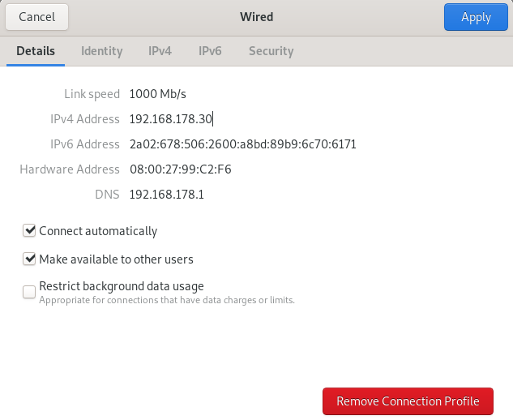
Task: Open the IPv4 tab
Action: click(160, 51)
